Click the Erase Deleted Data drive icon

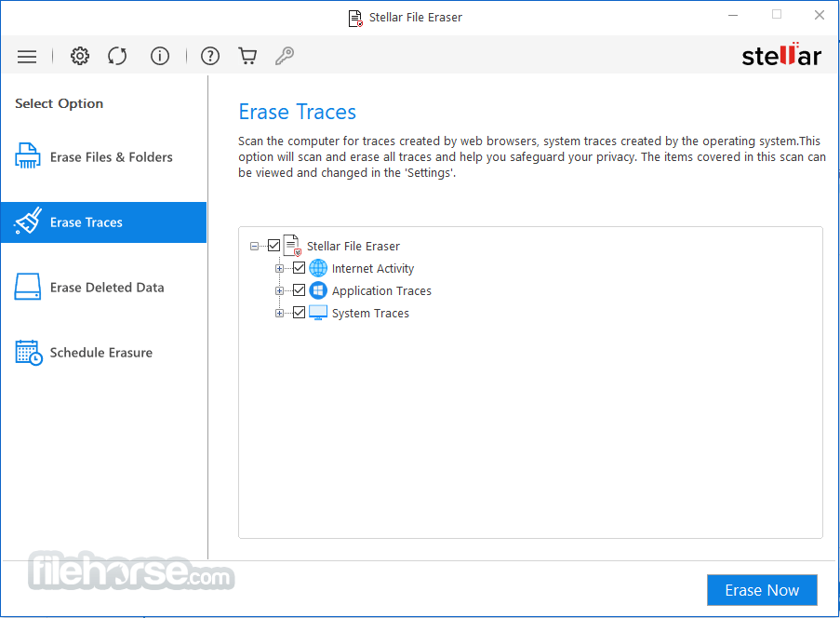tap(27, 287)
